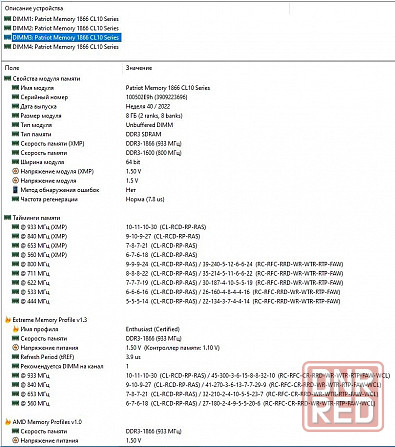
Task: Click the '@ 444 МГц' timing row label
Action: pyautogui.click(x=35, y=301)
